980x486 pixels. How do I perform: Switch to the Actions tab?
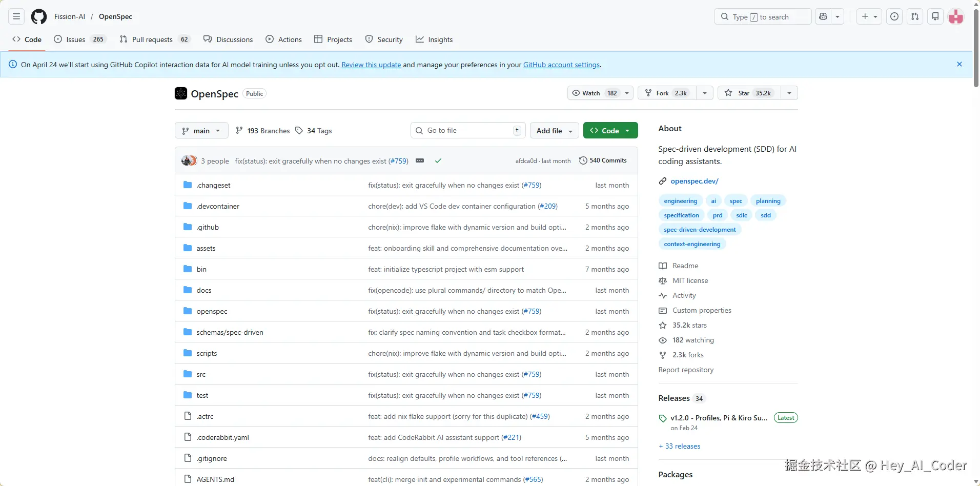click(284, 39)
